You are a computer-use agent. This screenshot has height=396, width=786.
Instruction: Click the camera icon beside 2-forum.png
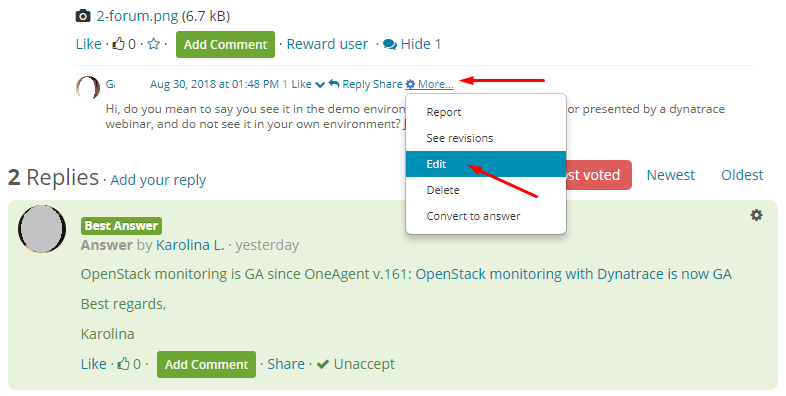coord(83,16)
